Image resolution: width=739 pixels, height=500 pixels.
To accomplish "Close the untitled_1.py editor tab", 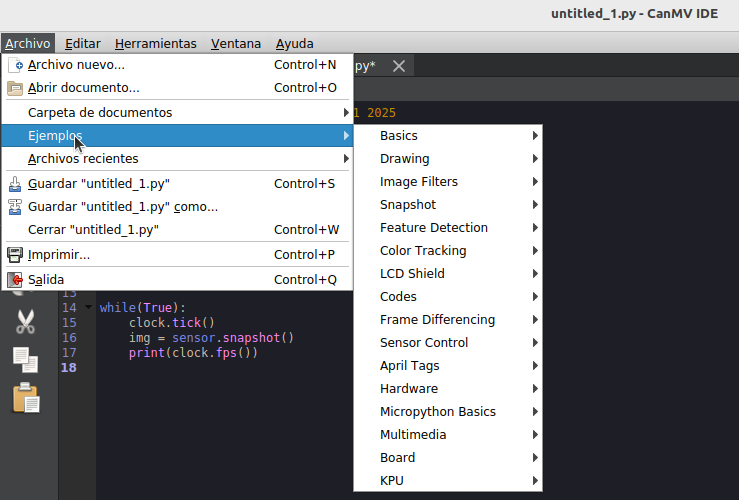I will coord(399,66).
